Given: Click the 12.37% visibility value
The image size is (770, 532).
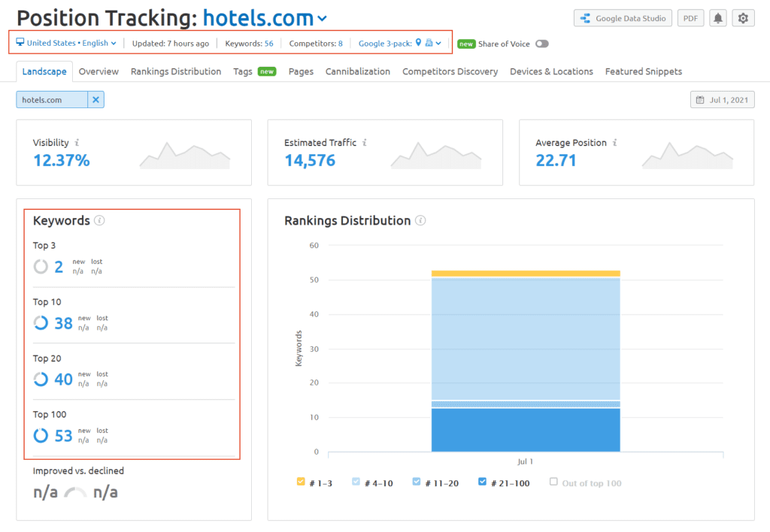Looking at the screenshot, I should [62, 161].
